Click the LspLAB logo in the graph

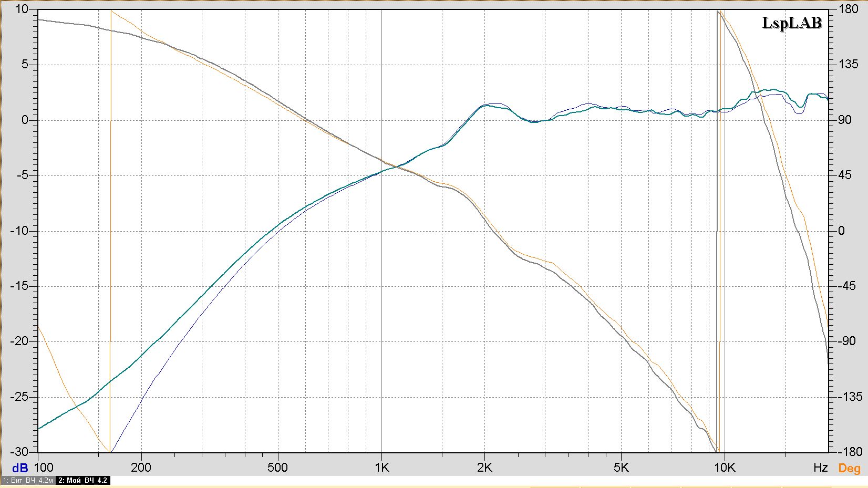point(791,23)
